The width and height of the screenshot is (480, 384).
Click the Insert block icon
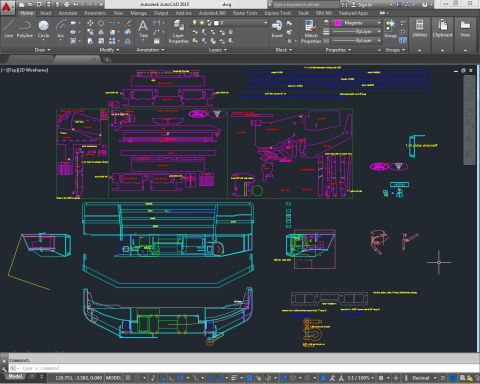277,29
